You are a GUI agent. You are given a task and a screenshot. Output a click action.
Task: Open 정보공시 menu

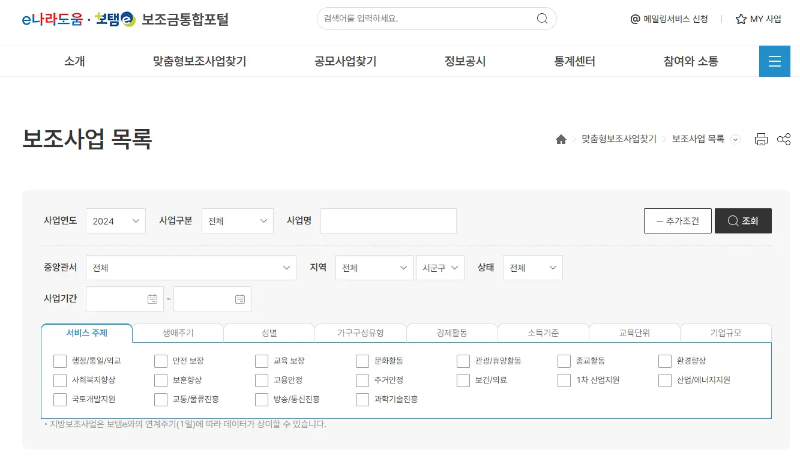coord(465,61)
